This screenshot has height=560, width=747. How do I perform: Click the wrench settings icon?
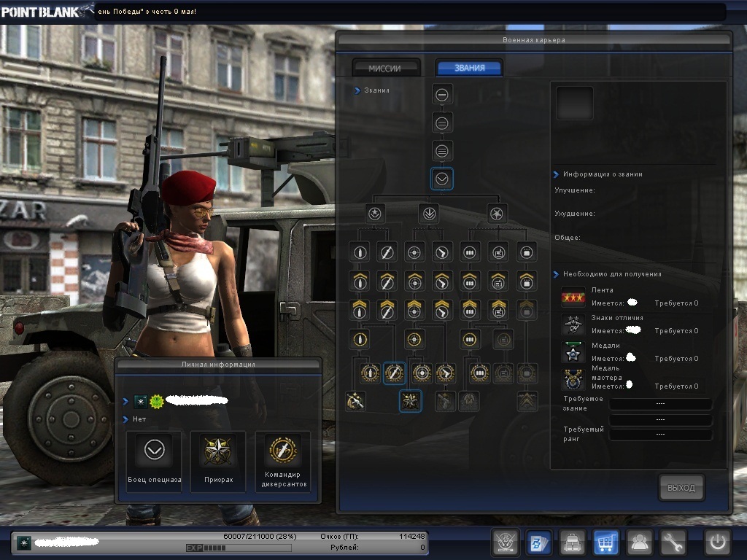click(x=673, y=542)
